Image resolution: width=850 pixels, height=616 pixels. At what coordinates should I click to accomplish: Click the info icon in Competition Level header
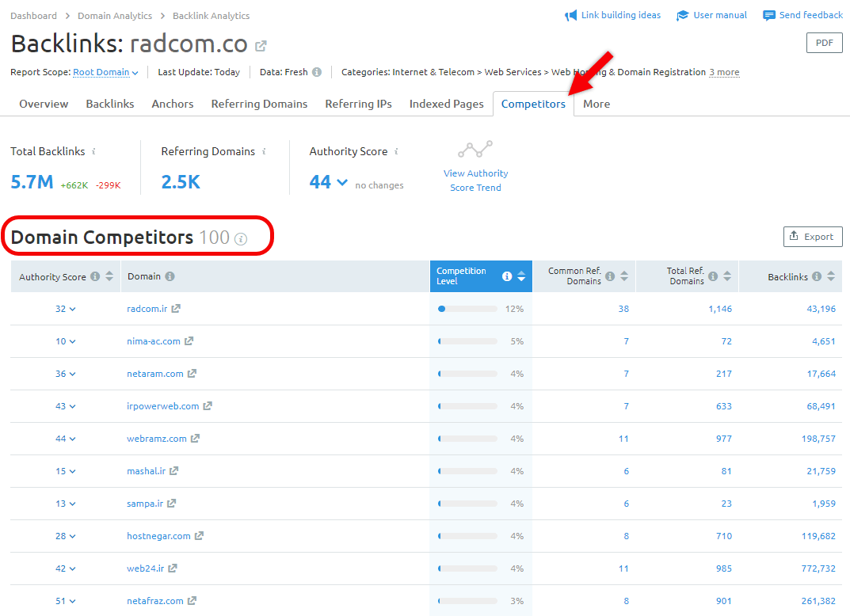tap(506, 277)
